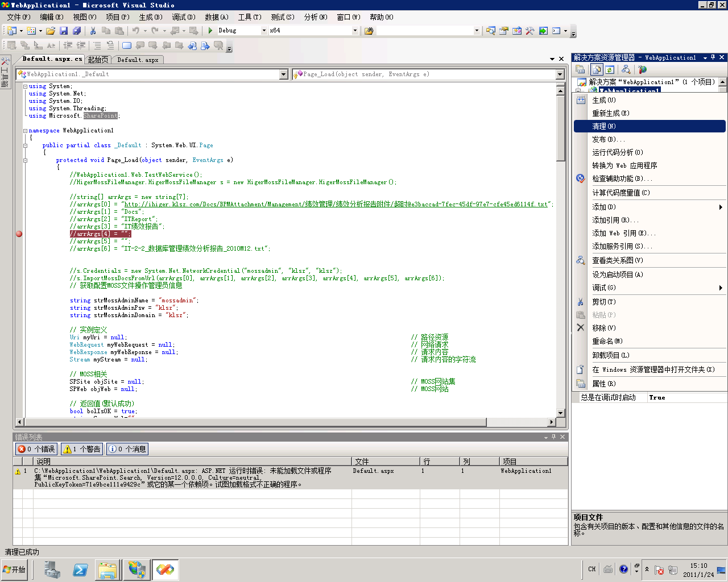Open the WebApplication1._Default class dropdown
The height and width of the screenshot is (582, 728).
tap(284, 74)
